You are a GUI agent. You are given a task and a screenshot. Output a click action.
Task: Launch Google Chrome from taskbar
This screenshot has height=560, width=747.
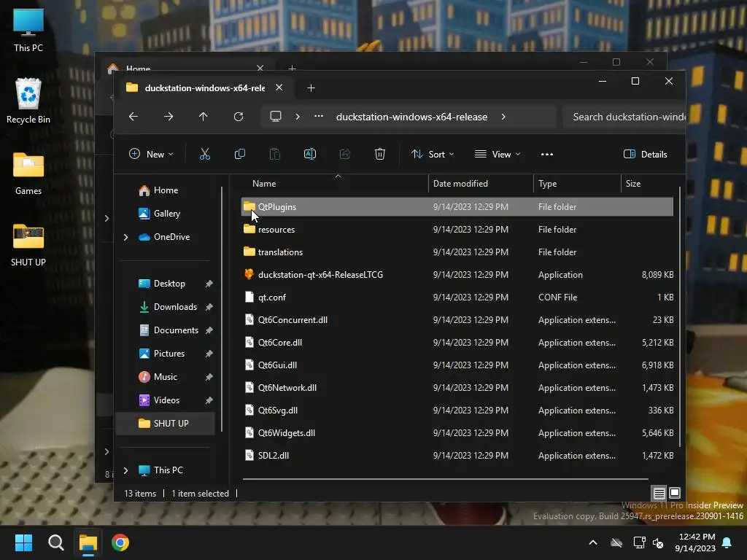(120, 542)
